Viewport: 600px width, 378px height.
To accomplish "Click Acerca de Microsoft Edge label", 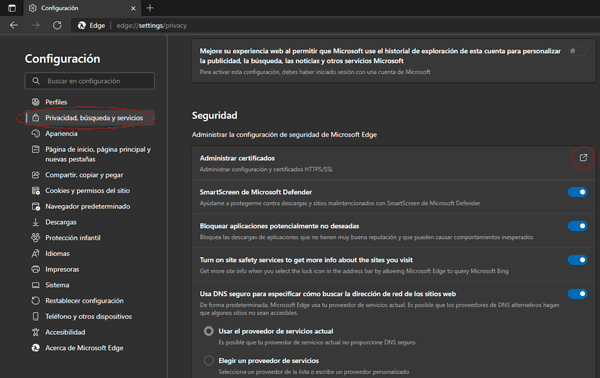I will tap(84, 348).
